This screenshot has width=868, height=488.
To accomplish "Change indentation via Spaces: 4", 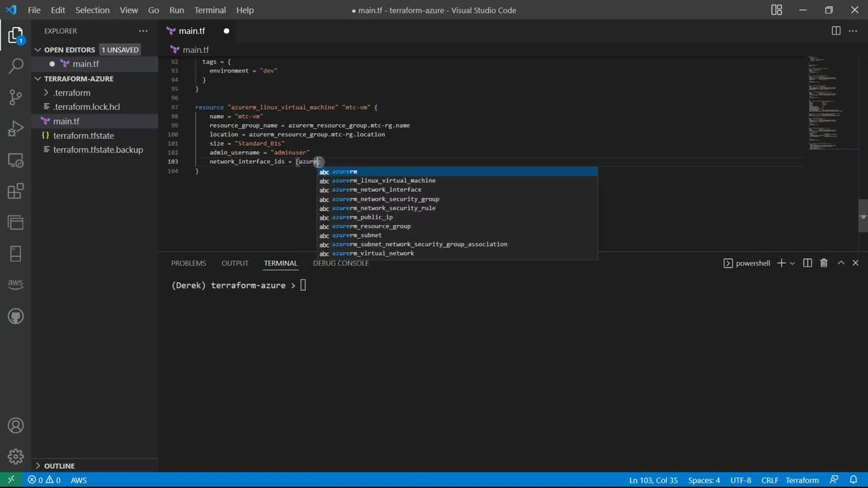I will pos(704,480).
